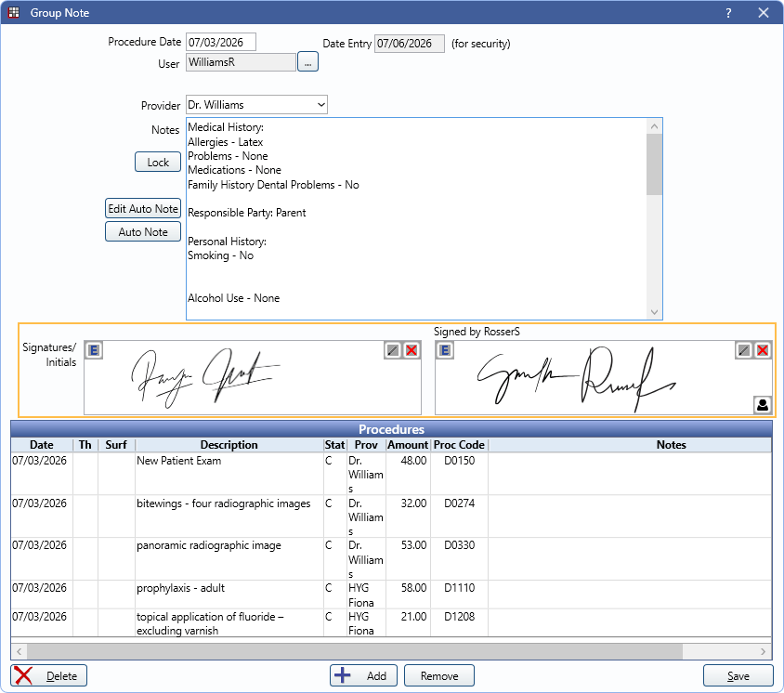The width and height of the screenshot is (784, 693).
Task: Click the Stat column header
Action: [334, 445]
